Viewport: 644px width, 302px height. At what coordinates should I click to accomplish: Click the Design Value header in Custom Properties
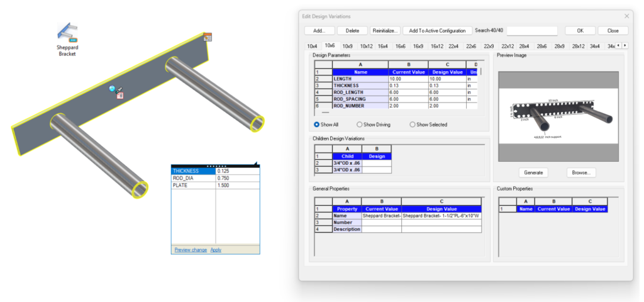coord(590,209)
